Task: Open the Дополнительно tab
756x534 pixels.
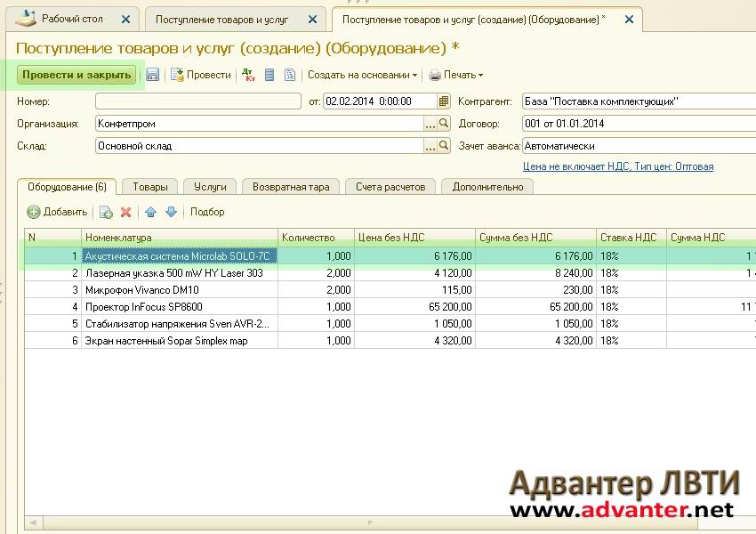Action: coord(487,187)
